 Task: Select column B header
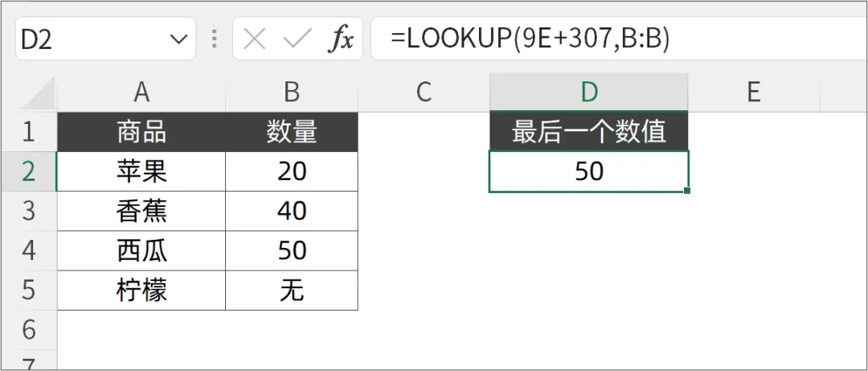(292, 93)
